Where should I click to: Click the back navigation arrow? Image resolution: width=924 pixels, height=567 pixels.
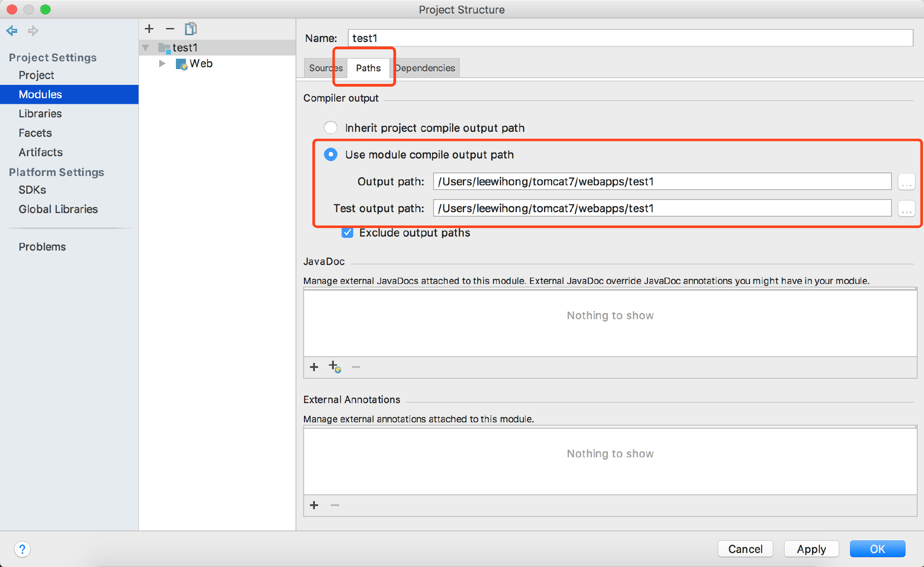pos(12,31)
